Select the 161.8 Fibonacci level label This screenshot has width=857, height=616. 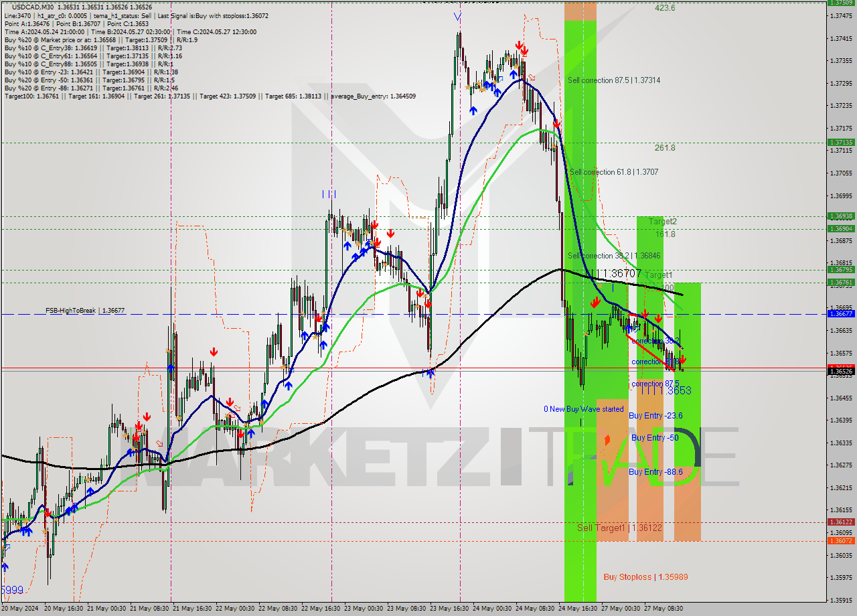coord(665,234)
